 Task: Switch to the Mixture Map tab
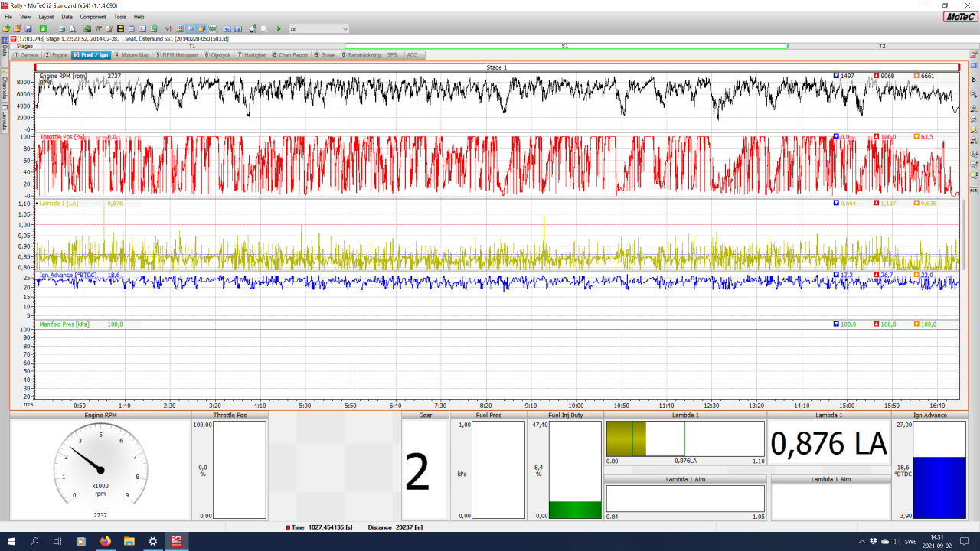(132, 55)
